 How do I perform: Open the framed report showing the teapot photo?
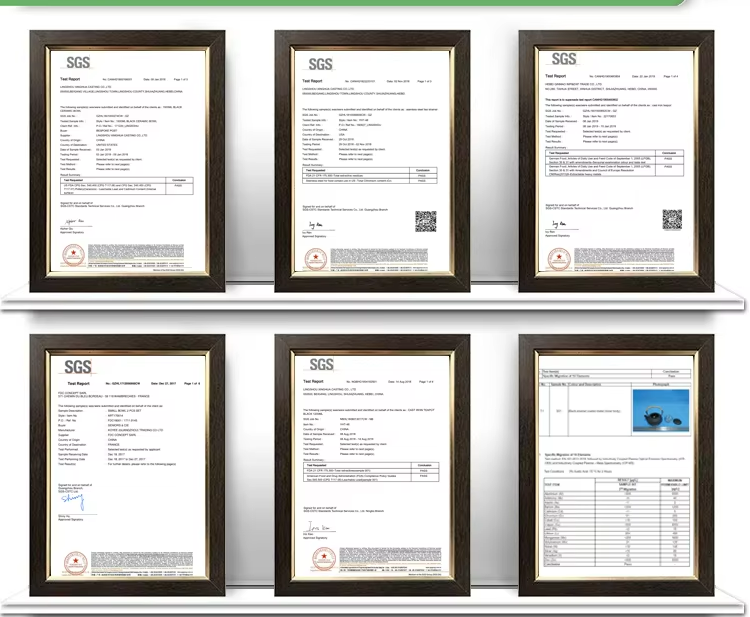pyautogui.click(x=616, y=465)
